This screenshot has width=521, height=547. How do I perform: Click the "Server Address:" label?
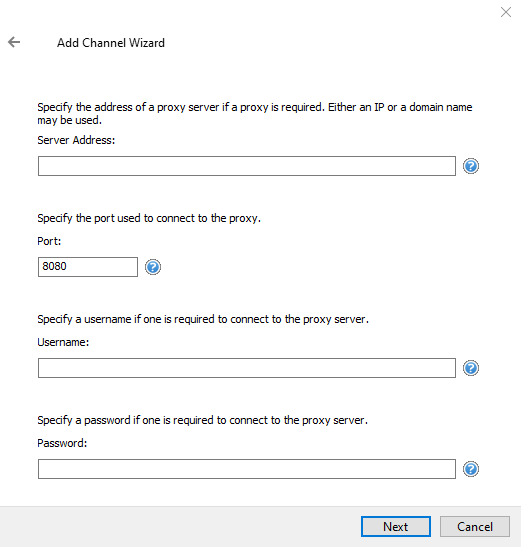point(76,140)
